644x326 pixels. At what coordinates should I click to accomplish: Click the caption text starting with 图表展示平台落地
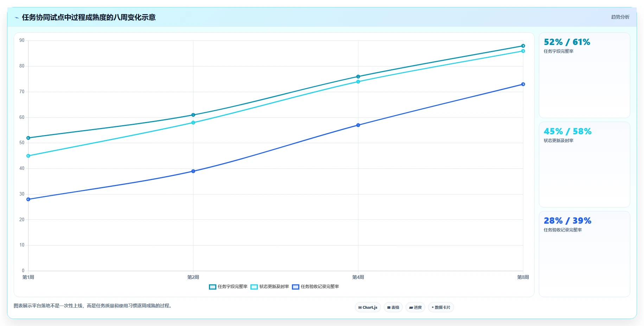click(94, 306)
